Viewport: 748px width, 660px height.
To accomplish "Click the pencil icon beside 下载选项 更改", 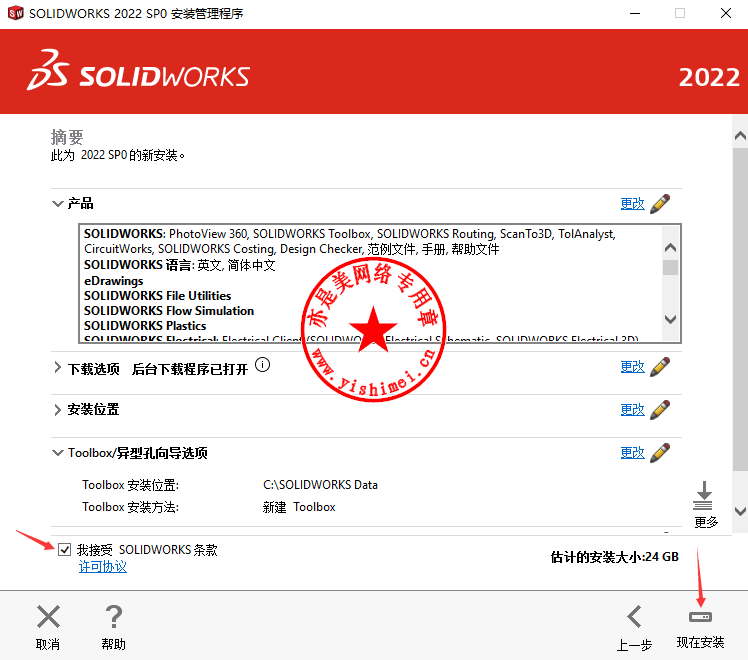I will tap(660, 367).
